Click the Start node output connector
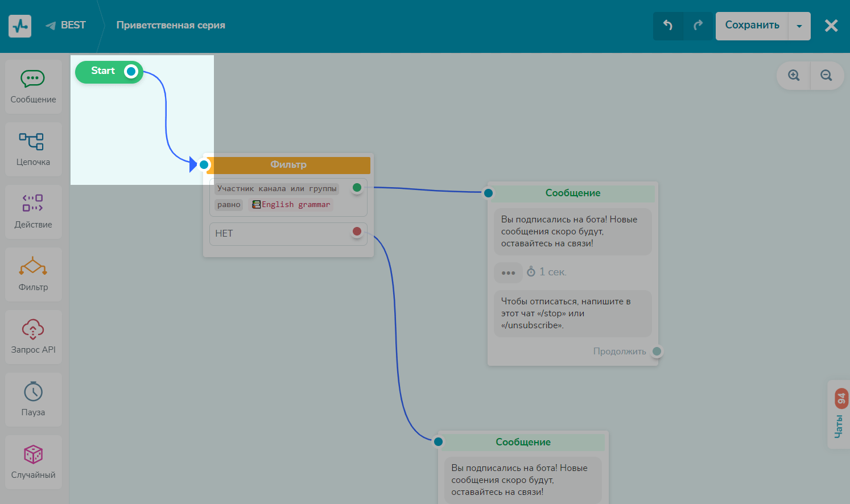 pos(131,71)
